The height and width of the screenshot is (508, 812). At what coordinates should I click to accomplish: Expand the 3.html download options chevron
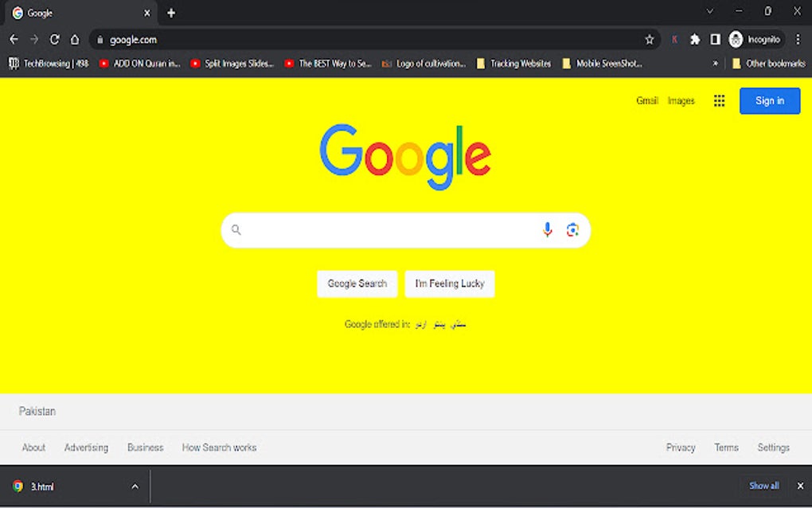[x=135, y=486]
